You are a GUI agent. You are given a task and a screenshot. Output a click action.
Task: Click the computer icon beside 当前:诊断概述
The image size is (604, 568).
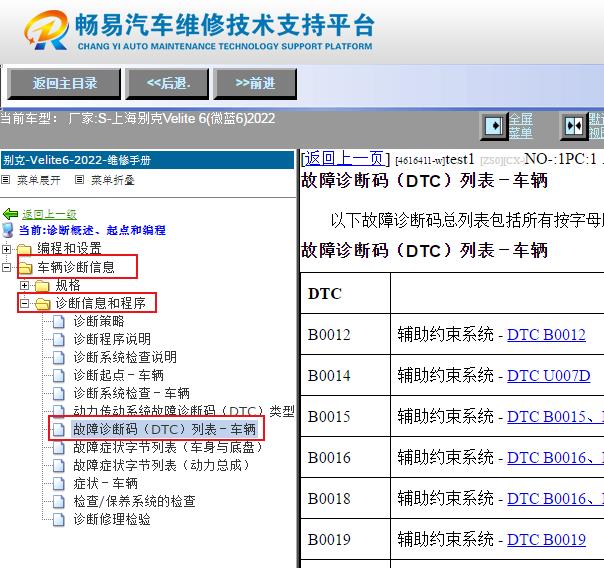point(8,230)
